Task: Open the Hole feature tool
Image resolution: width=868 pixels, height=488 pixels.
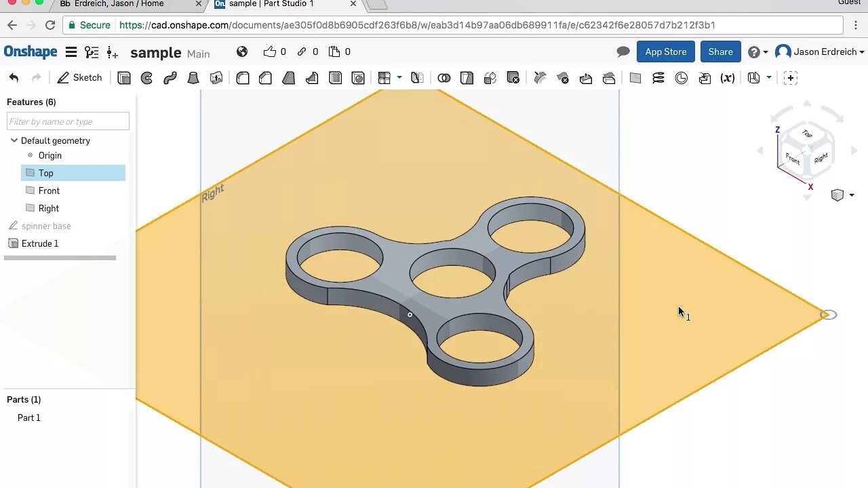Action: coord(358,77)
